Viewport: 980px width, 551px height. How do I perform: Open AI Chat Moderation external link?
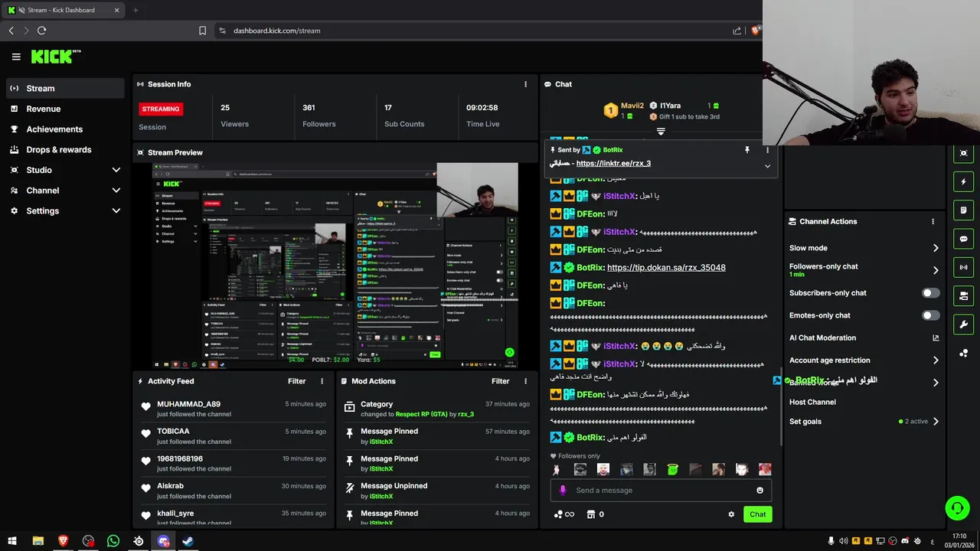click(936, 337)
